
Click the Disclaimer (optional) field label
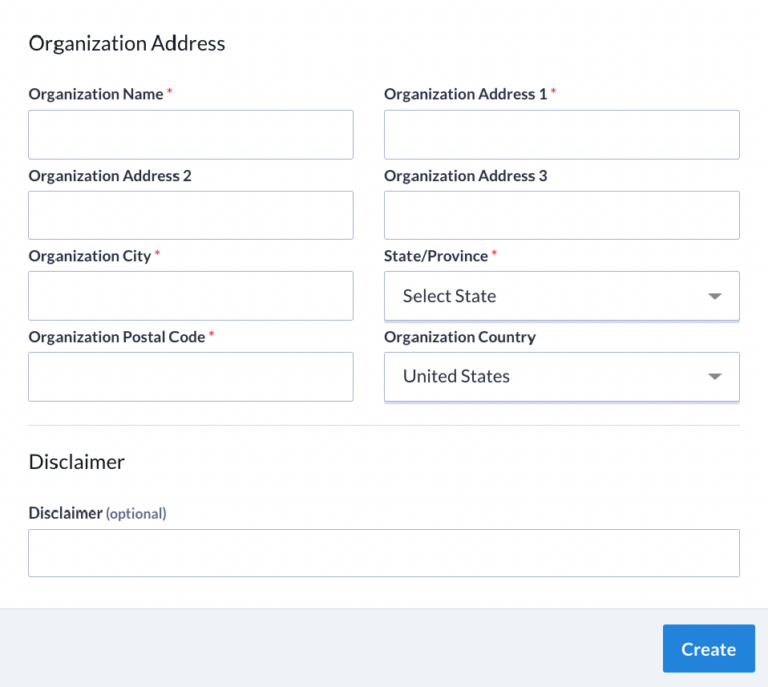[x=97, y=513]
